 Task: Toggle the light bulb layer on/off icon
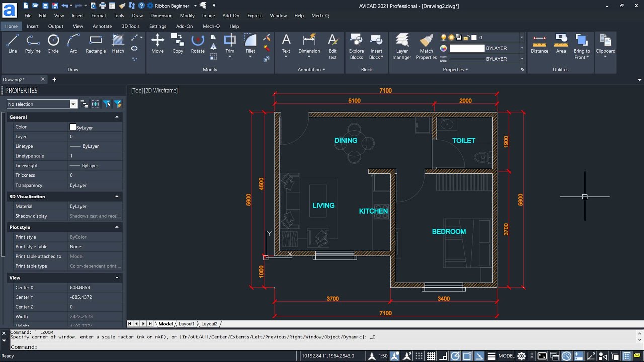point(444,37)
